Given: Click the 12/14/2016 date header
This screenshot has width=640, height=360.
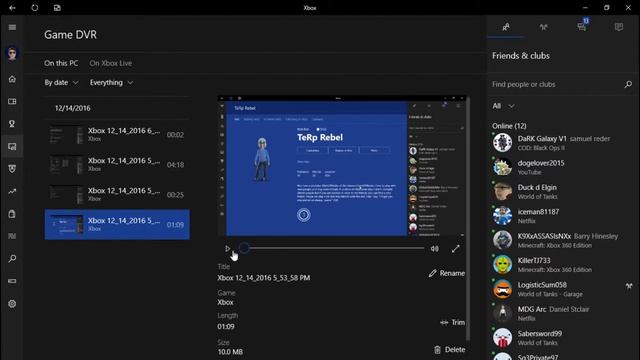Looking at the screenshot, I should coord(73,108).
